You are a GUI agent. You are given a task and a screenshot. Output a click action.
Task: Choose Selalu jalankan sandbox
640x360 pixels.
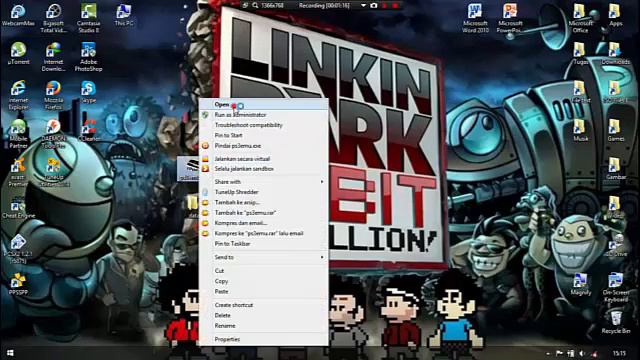[x=264, y=169]
